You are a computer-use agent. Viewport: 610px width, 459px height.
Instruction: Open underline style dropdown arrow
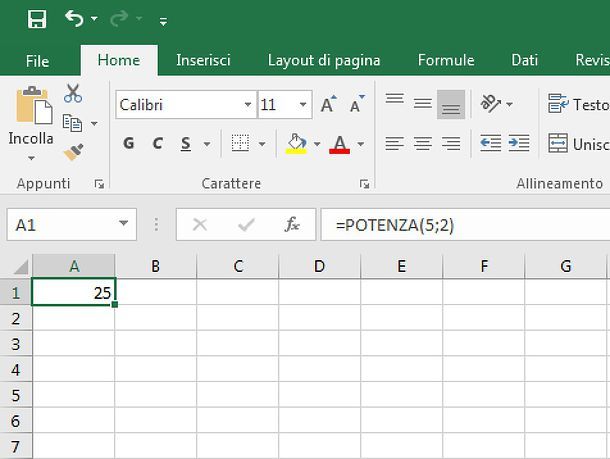[207, 144]
